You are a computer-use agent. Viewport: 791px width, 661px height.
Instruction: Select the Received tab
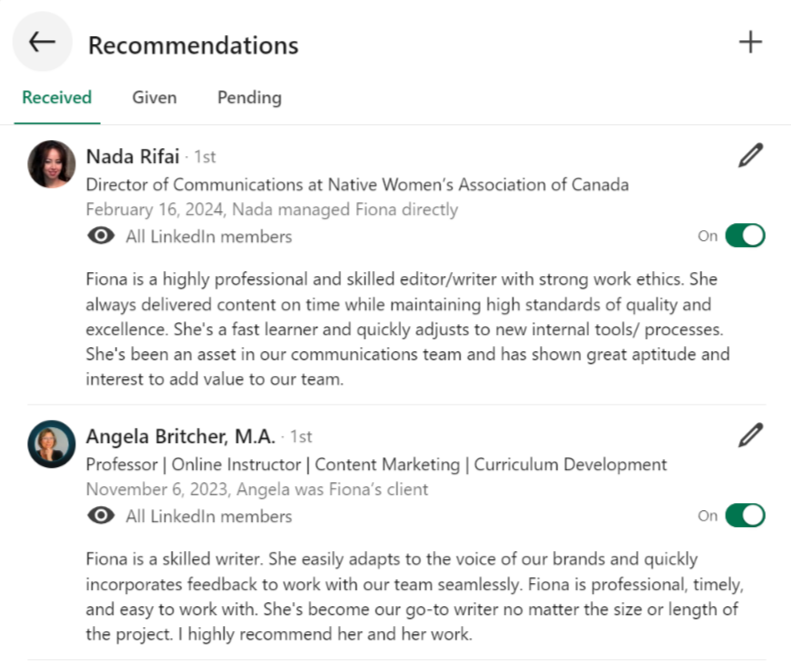tap(57, 98)
